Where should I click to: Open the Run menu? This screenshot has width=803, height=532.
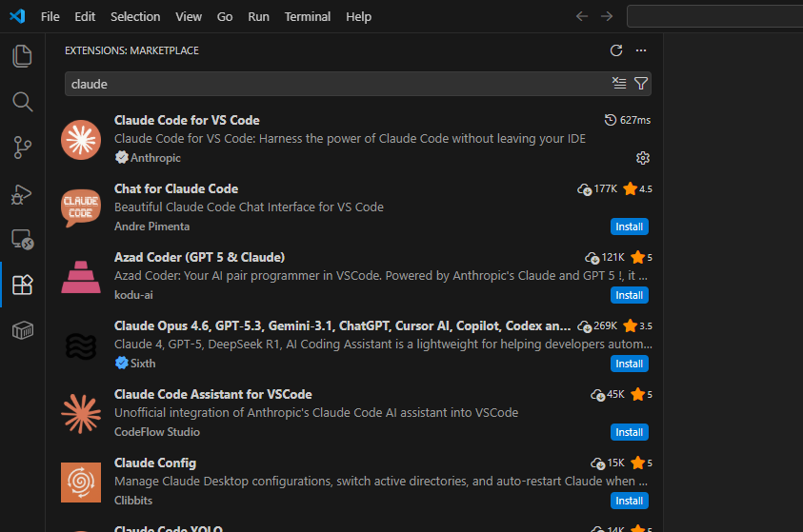pos(259,17)
